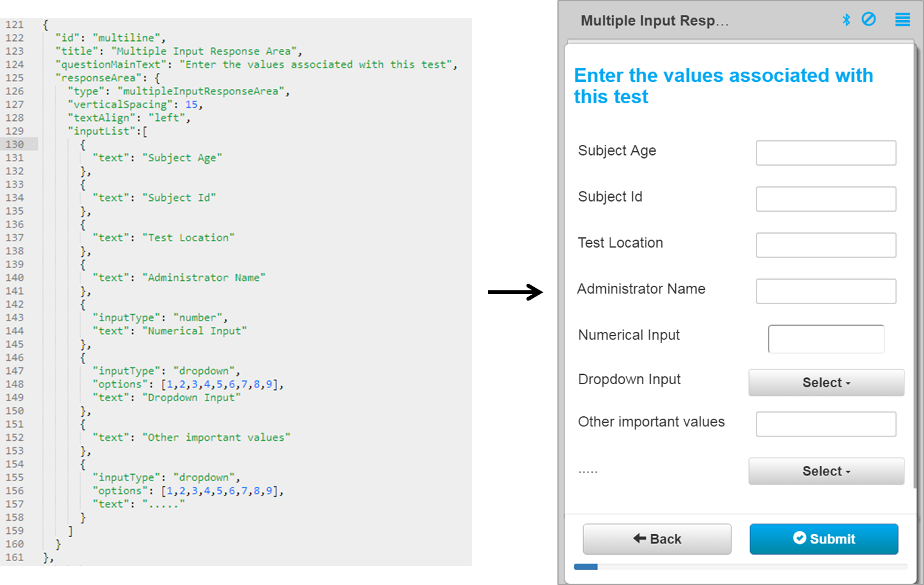Select the Test Location input box
Viewport: 924px width, 585px height.
point(825,245)
